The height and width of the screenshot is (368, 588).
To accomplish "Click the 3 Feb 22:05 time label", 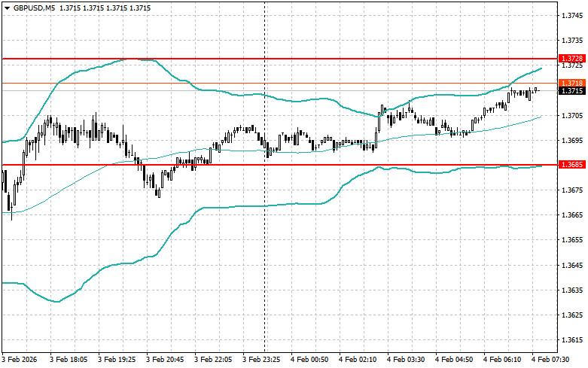I will pyautogui.click(x=213, y=360).
